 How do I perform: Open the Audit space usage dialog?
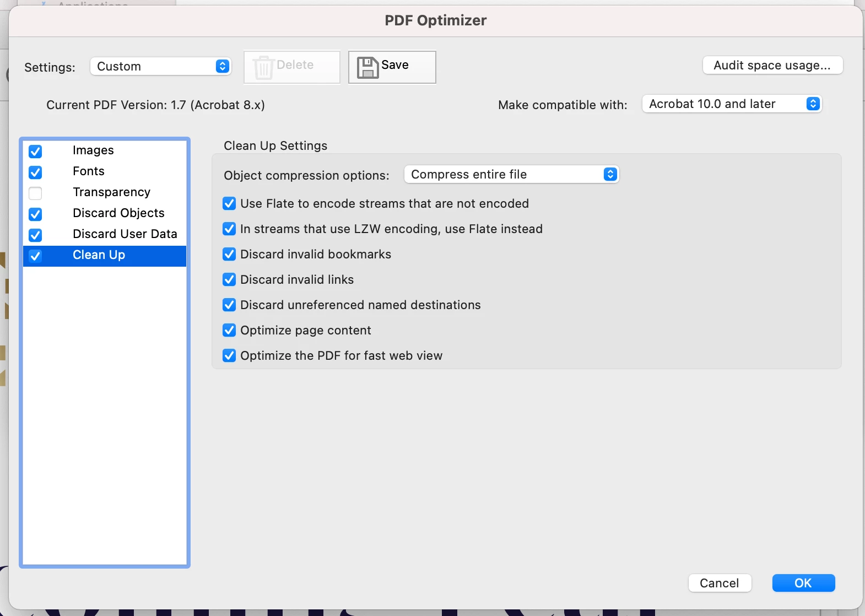pos(772,65)
